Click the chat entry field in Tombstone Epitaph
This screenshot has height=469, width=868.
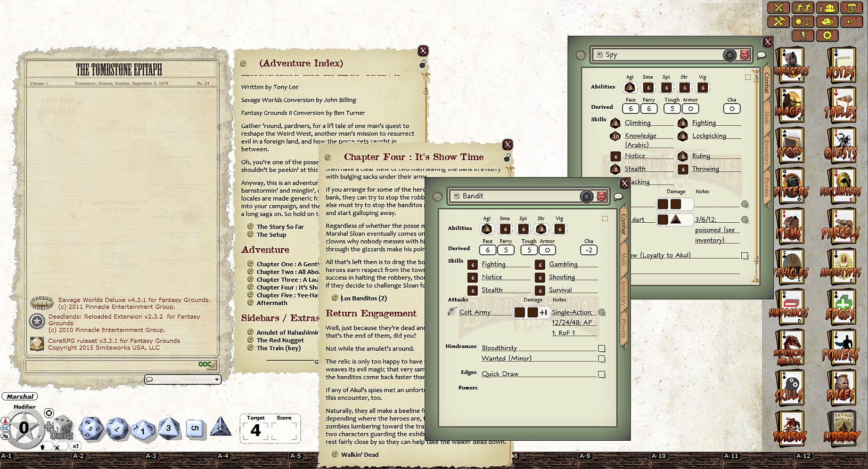coord(111,364)
